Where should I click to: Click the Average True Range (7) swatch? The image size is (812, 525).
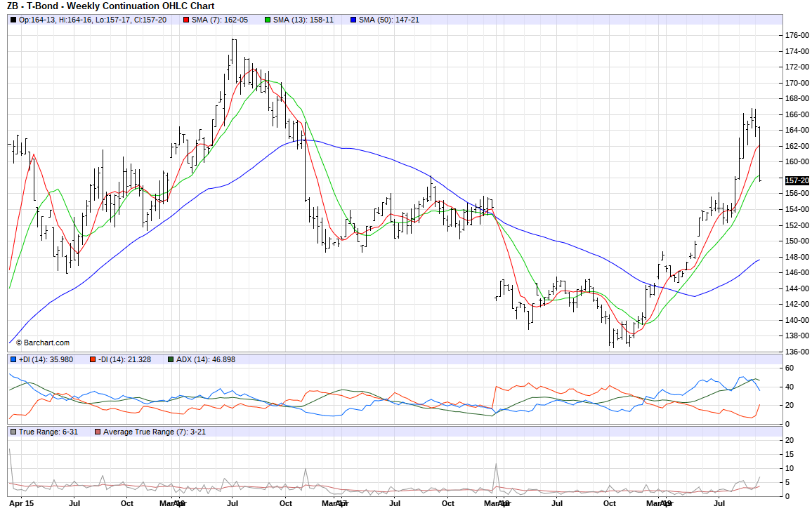pos(98,432)
